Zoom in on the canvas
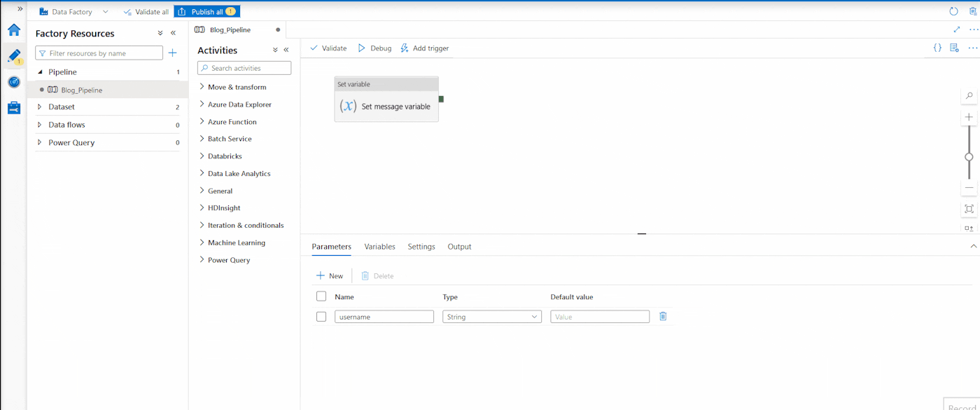The width and height of the screenshot is (980, 410). (x=969, y=117)
